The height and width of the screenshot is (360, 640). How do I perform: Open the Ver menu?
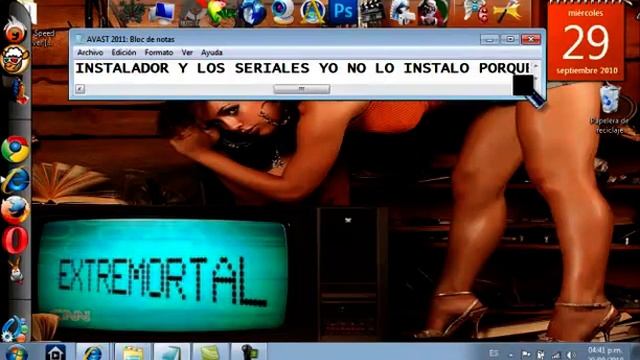tap(187, 52)
